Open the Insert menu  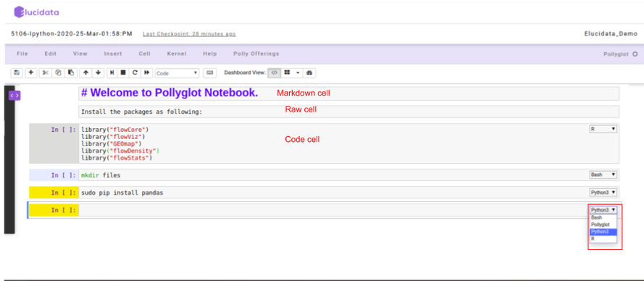[113, 54]
